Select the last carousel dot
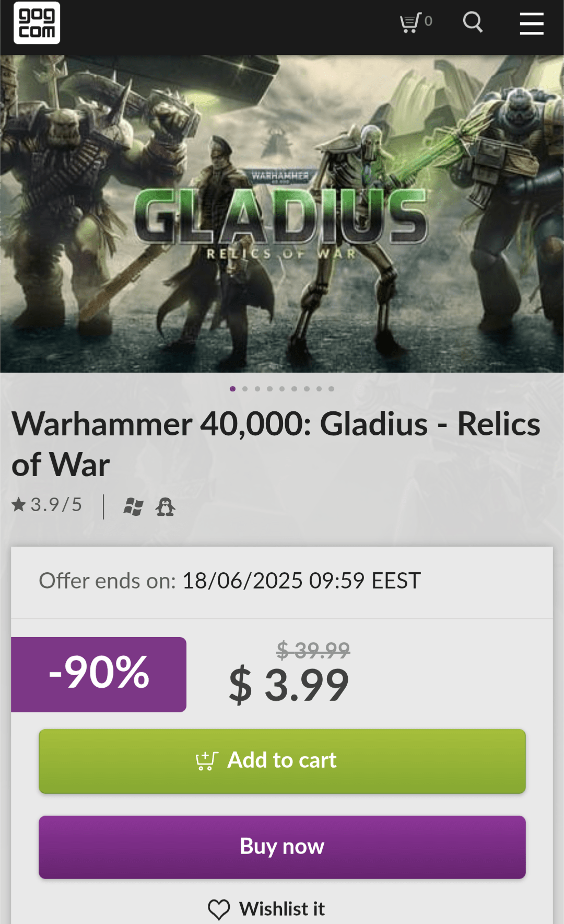 (x=331, y=388)
